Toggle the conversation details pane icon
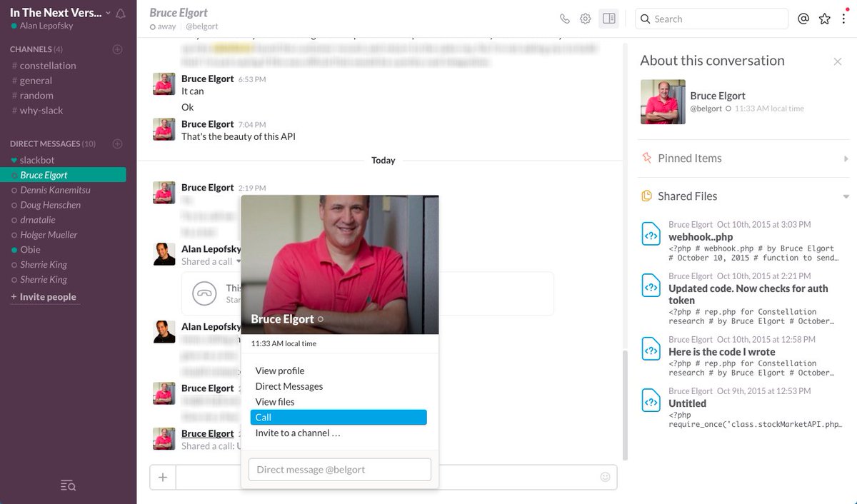Image resolution: width=857 pixels, height=504 pixels. (x=609, y=19)
